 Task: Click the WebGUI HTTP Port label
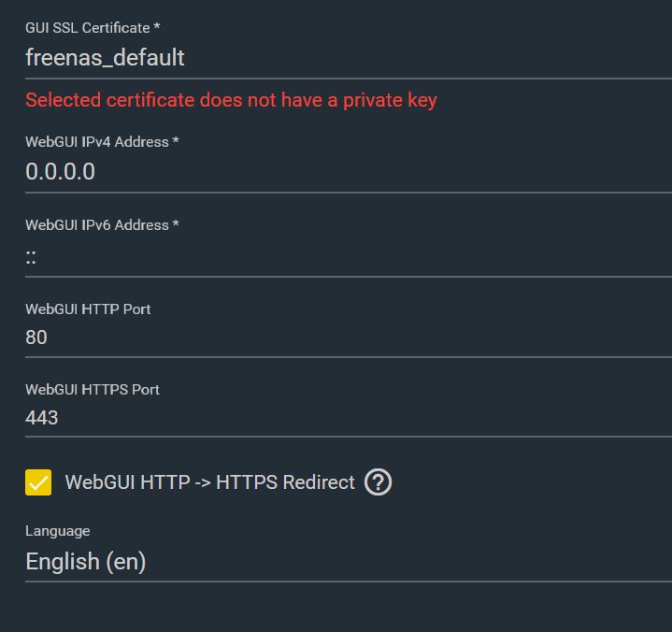[88, 309]
